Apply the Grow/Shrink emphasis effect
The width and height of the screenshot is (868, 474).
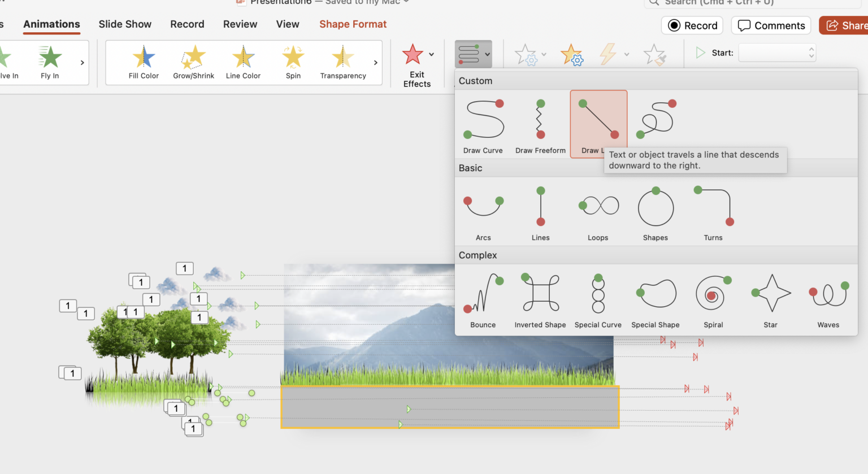pos(193,63)
